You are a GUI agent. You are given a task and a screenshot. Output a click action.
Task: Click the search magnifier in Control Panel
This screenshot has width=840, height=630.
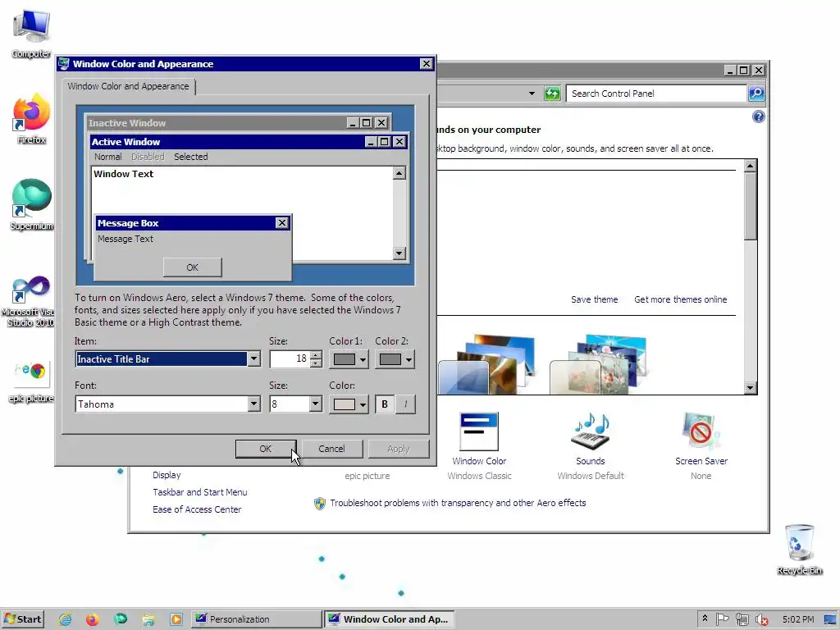coord(756,94)
